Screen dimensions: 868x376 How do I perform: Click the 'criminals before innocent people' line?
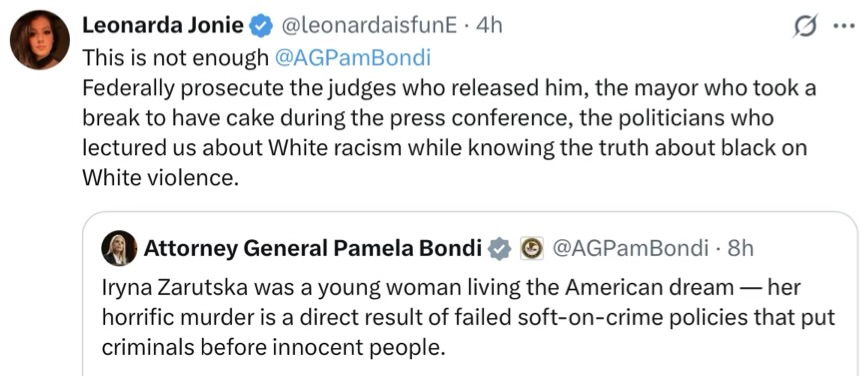pos(274,348)
